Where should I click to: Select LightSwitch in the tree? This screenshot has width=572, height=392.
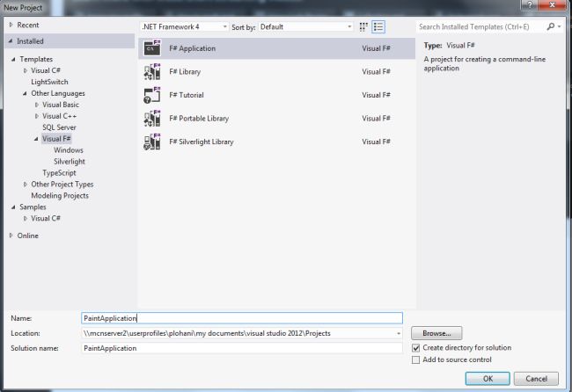coord(49,82)
